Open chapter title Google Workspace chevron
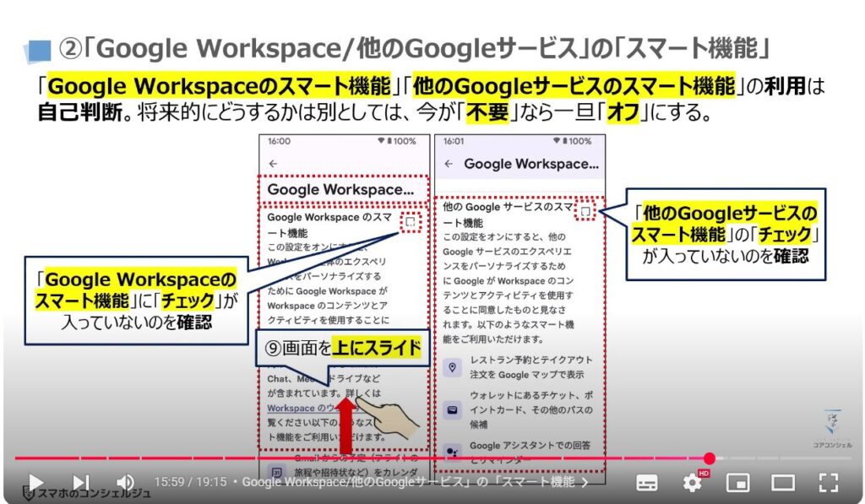This screenshot has width=865, height=504. tap(585, 483)
